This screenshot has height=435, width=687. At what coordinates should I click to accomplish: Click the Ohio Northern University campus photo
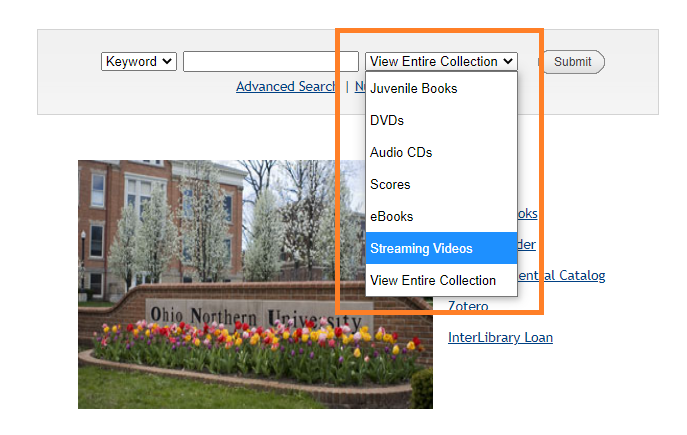pyautogui.click(x=255, y=284)
